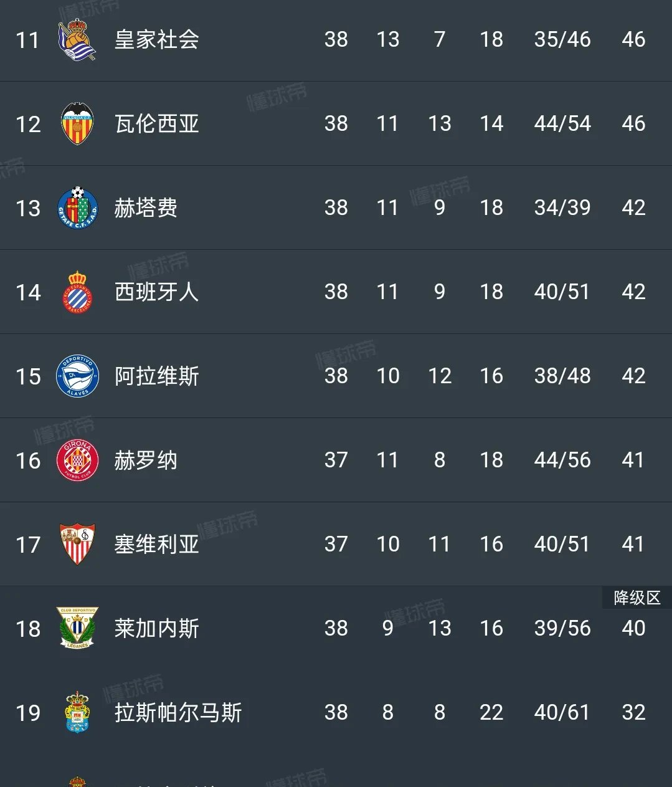Viewport: 672px width, 787px height.
Task: Click the Las Palmas club crest
Action: (x=77, y=712)
